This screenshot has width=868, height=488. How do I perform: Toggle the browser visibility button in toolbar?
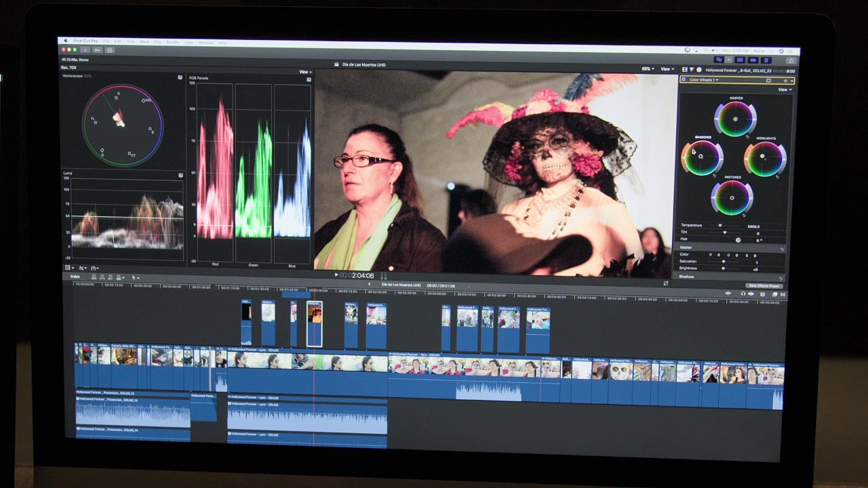[738, 60]
